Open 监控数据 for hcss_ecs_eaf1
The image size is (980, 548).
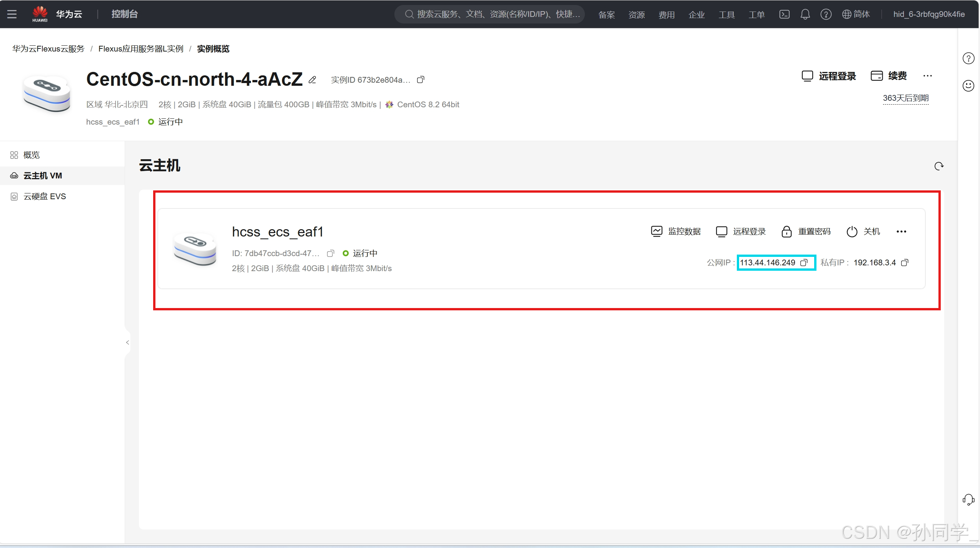[x=676, y=232]
